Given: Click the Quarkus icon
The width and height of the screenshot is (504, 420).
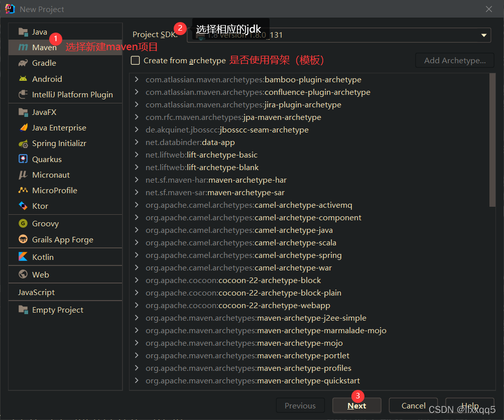Looking at the screenshot, I should 23,159.
